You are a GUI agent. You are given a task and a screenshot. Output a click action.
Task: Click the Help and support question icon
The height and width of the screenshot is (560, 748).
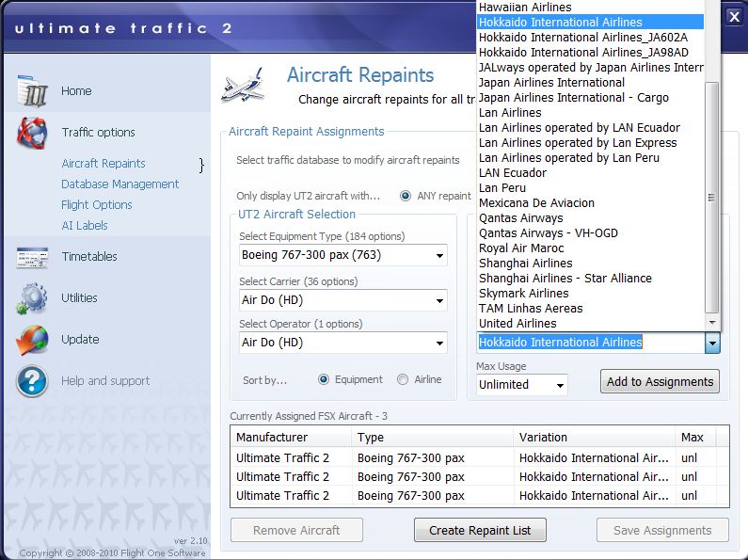(32, 381)
